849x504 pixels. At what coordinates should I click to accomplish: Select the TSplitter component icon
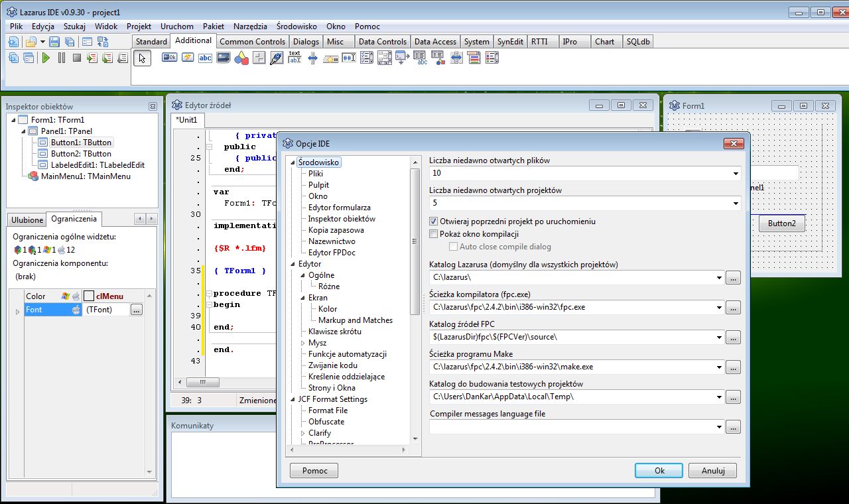tap(313, 58)
